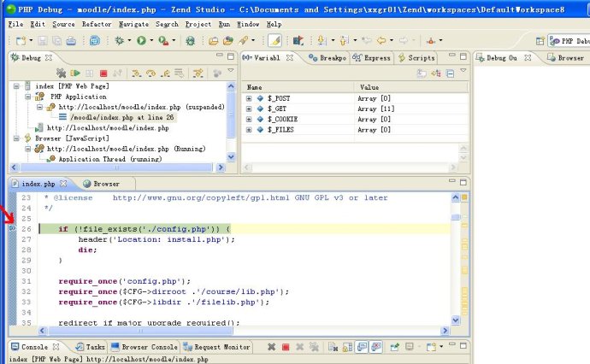Viewport: 590px width, 364px height.
Task: Click the Open Type folder icon in toolbar
Action: [214, 41]
